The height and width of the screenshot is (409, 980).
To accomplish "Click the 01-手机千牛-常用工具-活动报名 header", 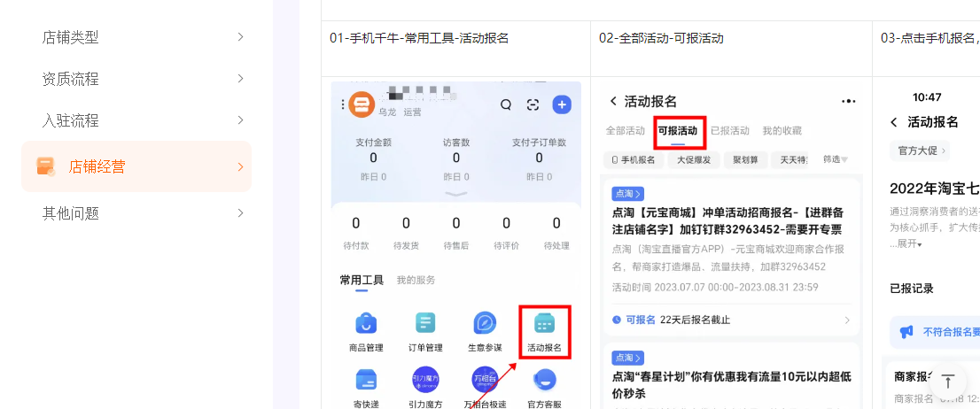I will (x=419, y=38).
